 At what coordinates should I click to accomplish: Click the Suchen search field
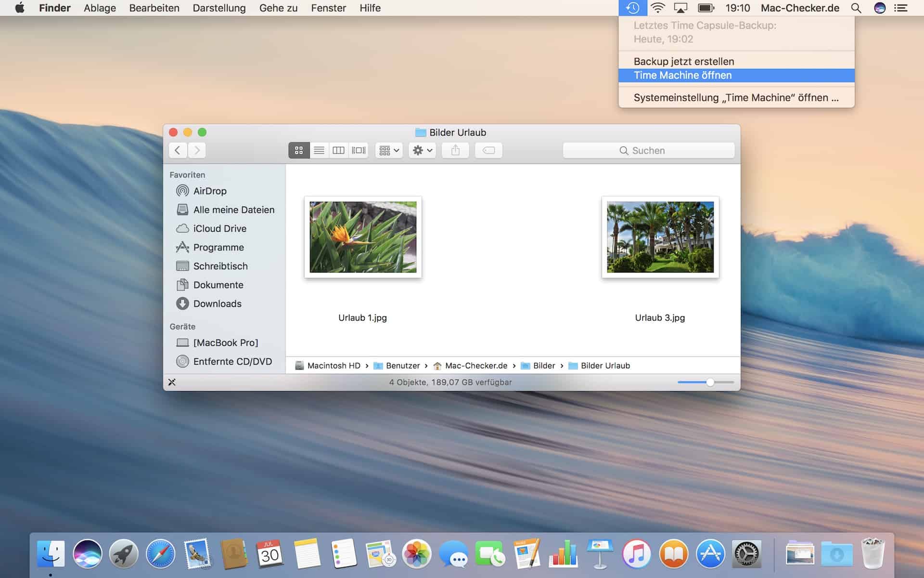point(649,150)
